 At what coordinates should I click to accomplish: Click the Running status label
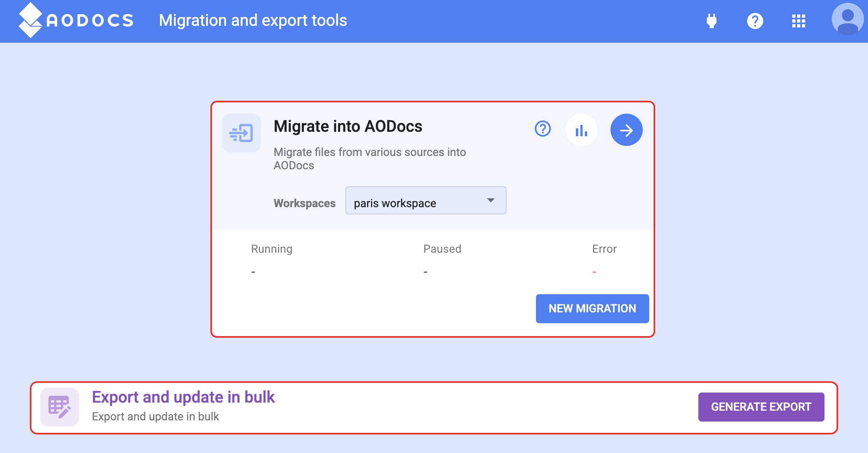pyautogui.click(x=272, y=249)
